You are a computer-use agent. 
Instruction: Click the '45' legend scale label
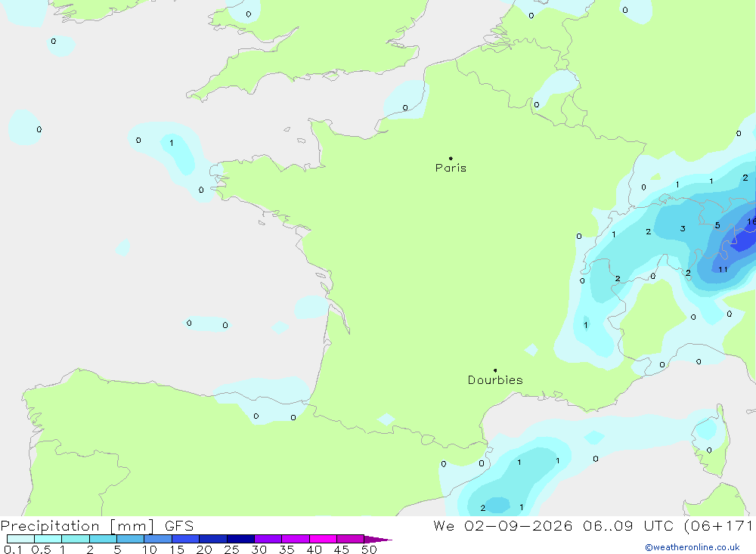(x=342, y=549)
